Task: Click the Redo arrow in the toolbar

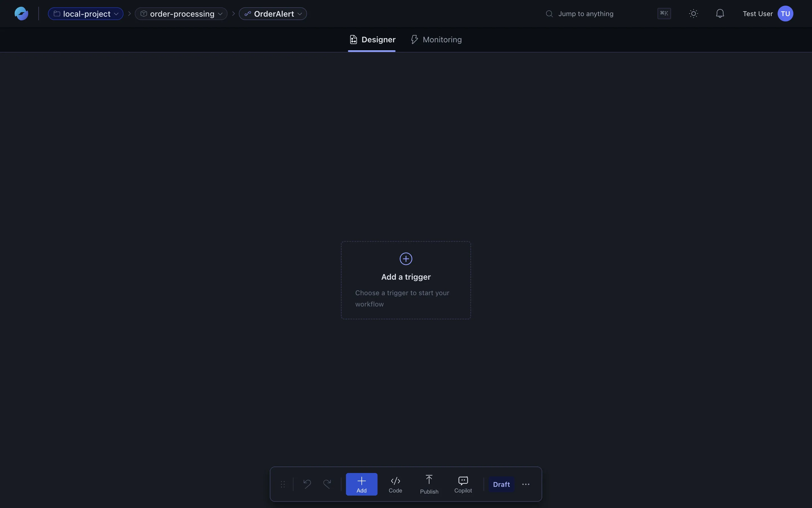Action: [327, 484]
